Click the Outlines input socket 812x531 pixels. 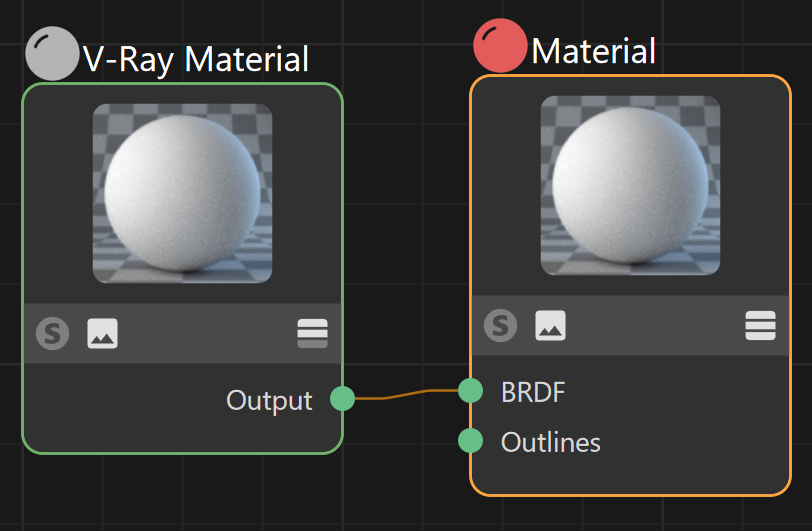click(471, 441)
